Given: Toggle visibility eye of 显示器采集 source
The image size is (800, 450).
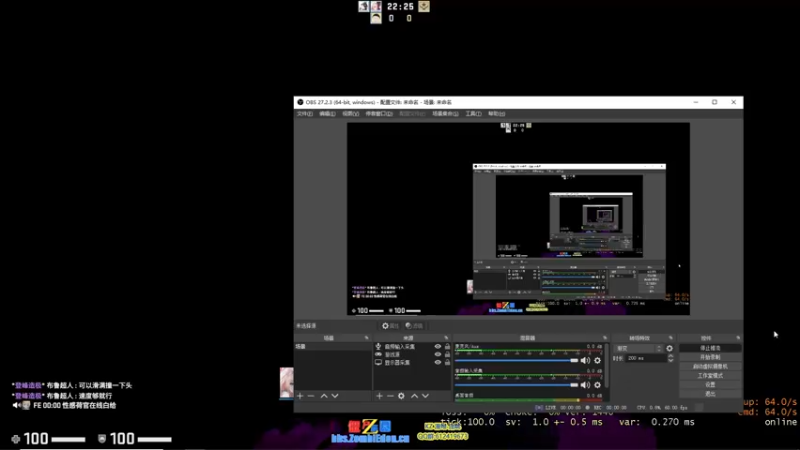Looking at the screenshot, I should point(438,362).
